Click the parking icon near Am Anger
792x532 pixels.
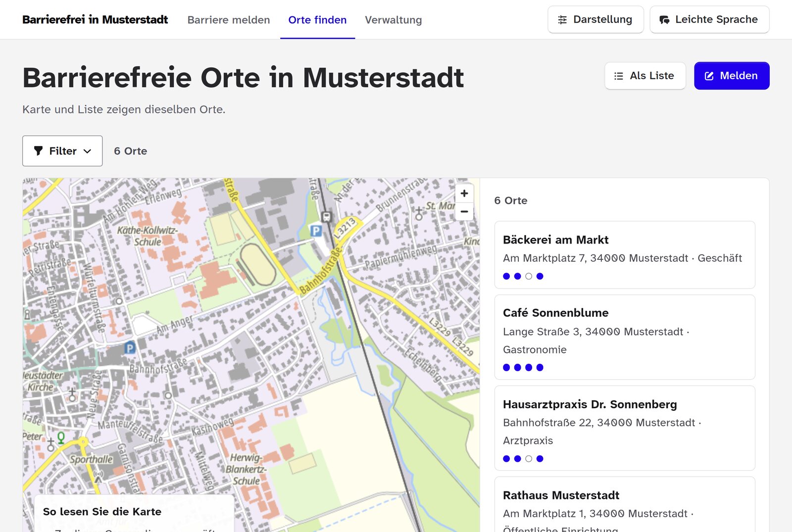(130, 348)
